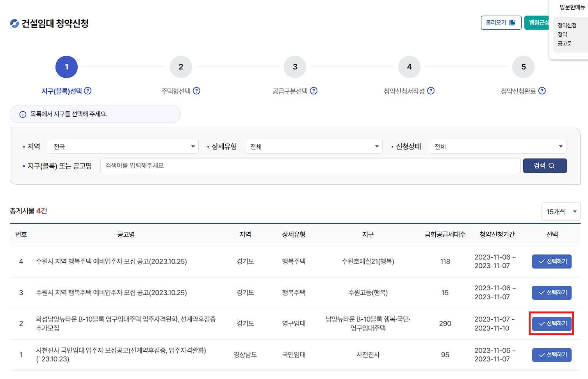The width and height of the screenshot is (588, 379).
Task: Open help icon next to 청약신청완료
Action: pos(542,91)
